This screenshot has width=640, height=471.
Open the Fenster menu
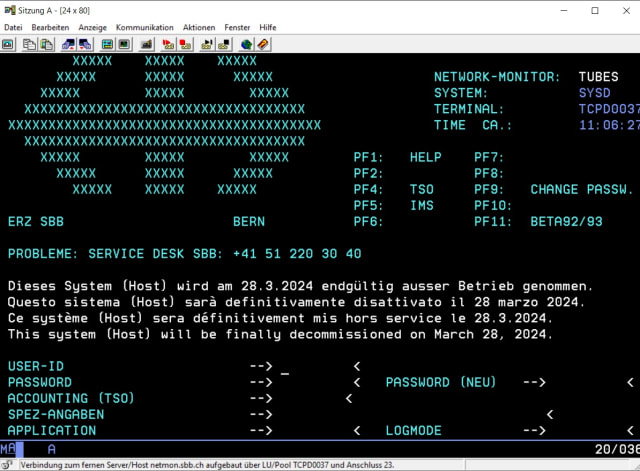point(237,27)
